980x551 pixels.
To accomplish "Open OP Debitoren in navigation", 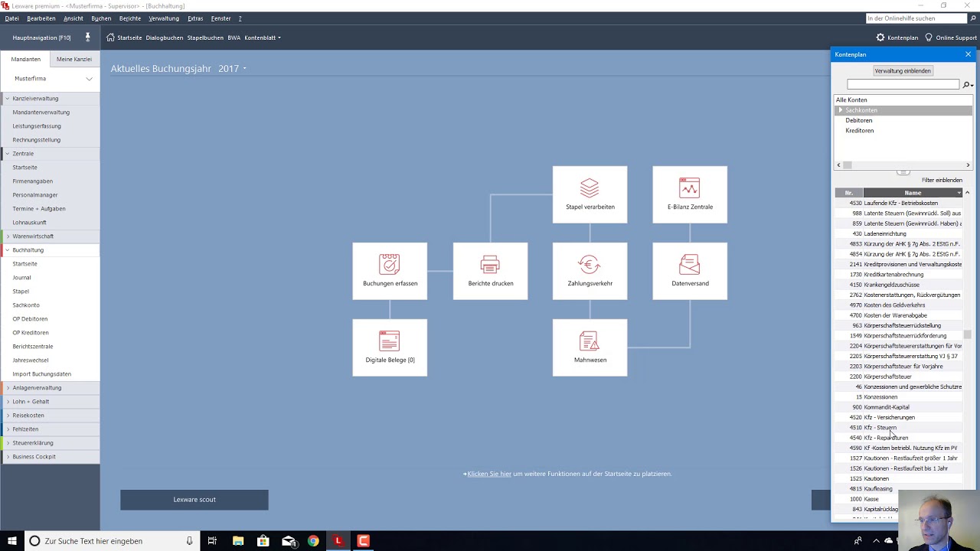I will 30,319.
